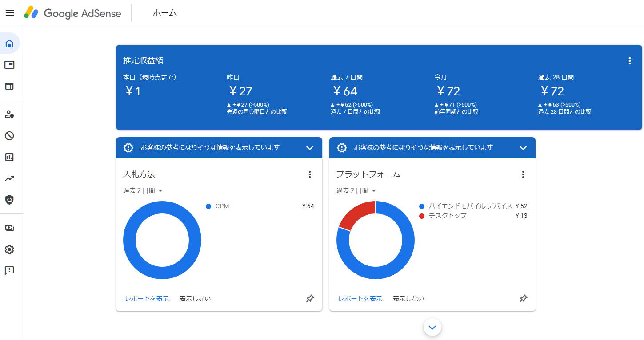This screenshot has width=644, height=340.
Task: Open three-dot menu on 推定収益額 card
Action: tap(629, 61)
